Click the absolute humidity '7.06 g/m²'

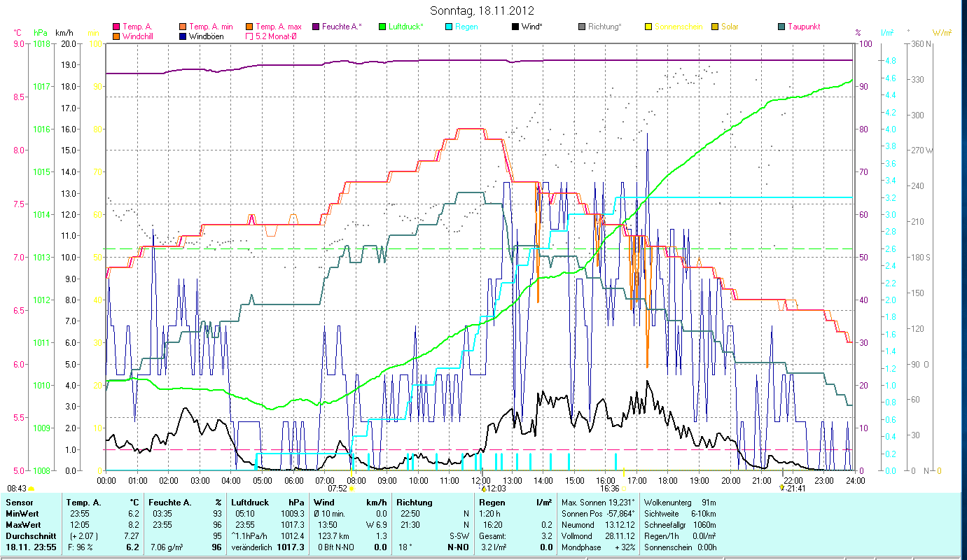168,547
